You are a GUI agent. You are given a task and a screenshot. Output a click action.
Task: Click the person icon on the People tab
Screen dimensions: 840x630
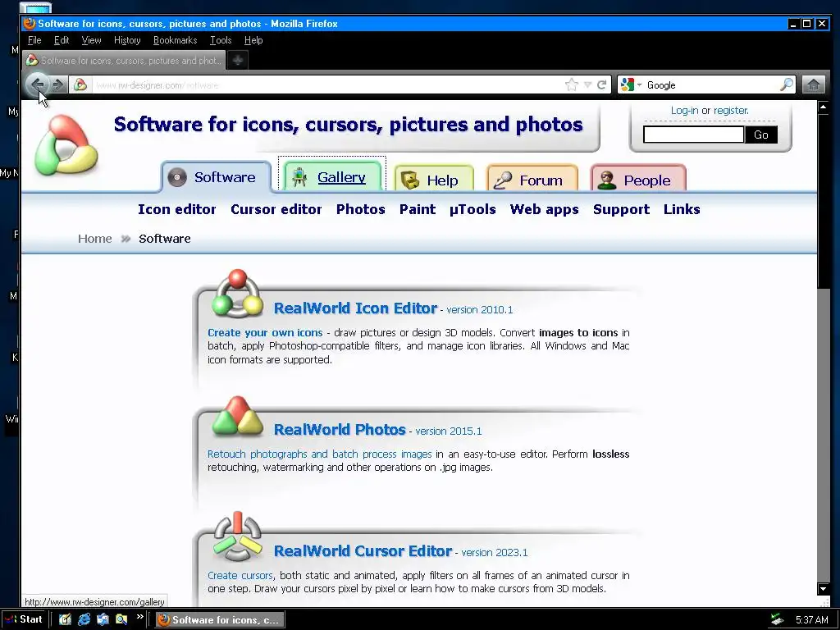coord(606,180)
